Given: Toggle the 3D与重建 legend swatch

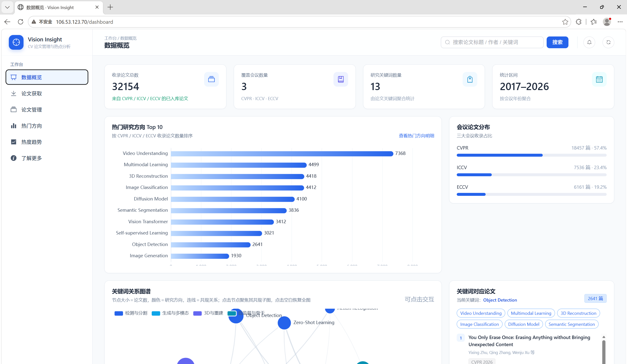Looking at the screenshot, I should click(x=197, y=313).
